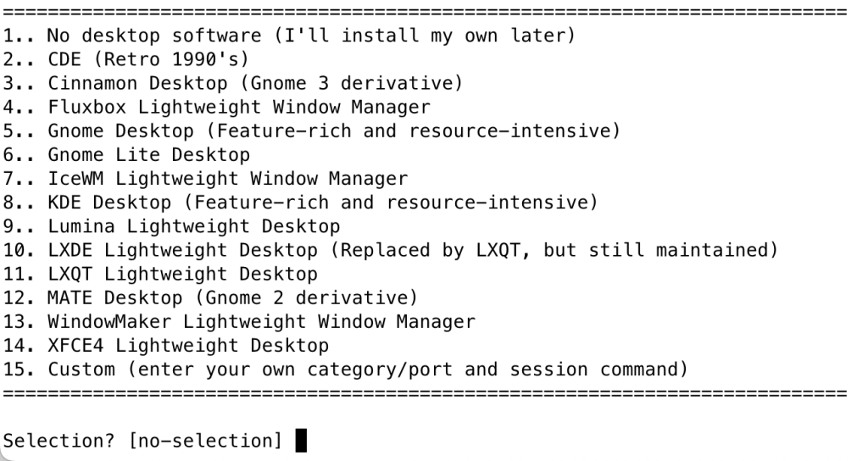
Task: Click the bottom separator line below Custom
Action: pyautogui.click(x=424, y=394)
